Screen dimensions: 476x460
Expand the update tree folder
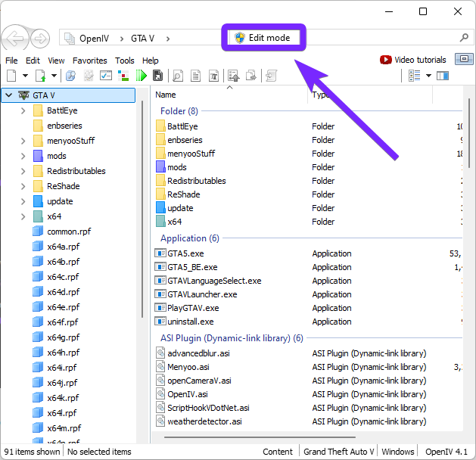(23, 201)
